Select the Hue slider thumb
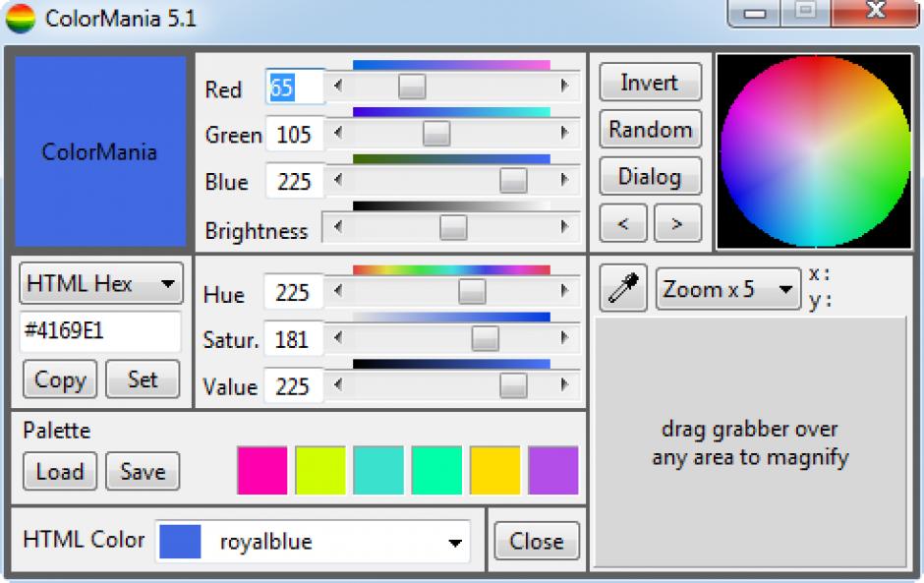The height and width of the screenshot is (583, 924). point(472,291)
